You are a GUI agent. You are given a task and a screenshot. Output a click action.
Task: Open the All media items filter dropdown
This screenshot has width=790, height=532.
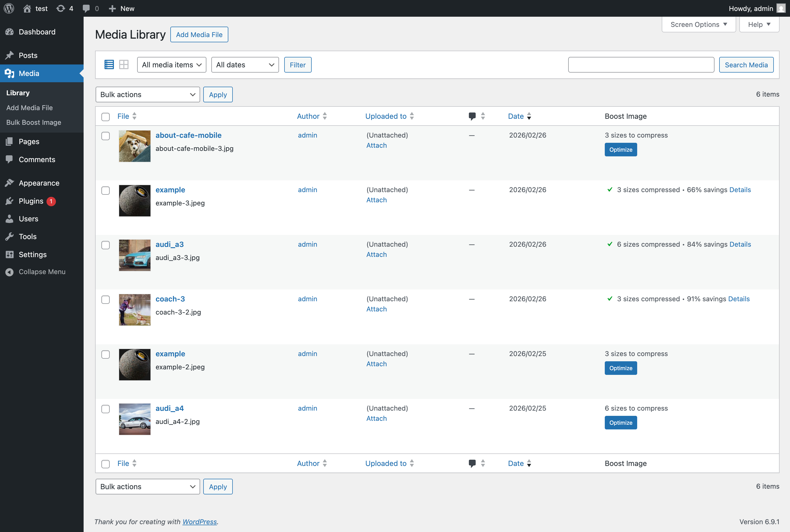171,64
